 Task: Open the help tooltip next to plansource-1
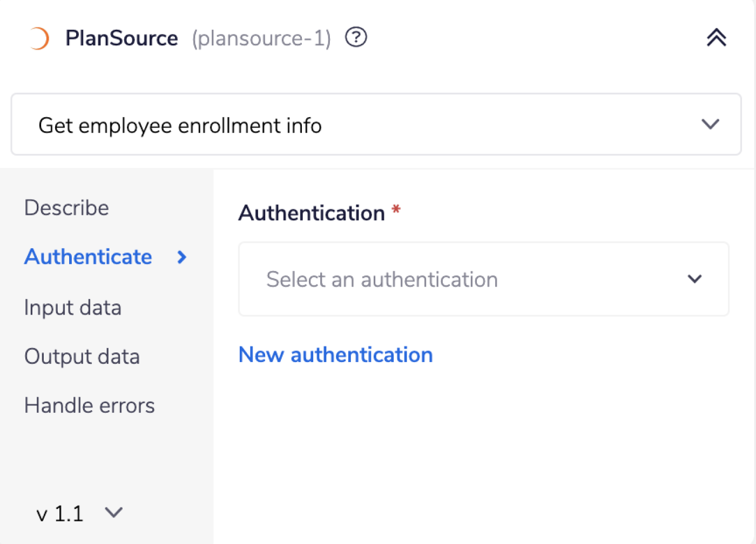pyautogui.click(x=355, y=37)
